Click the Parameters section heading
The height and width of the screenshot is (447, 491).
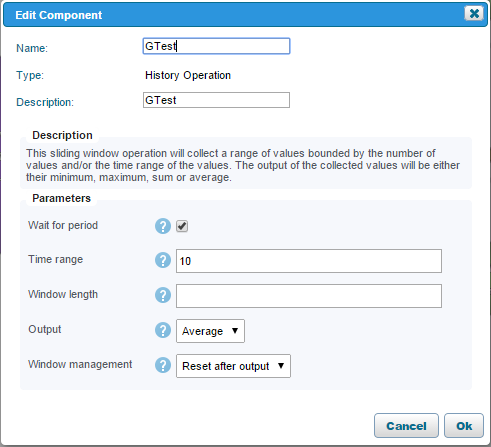(x=61, y=198)
